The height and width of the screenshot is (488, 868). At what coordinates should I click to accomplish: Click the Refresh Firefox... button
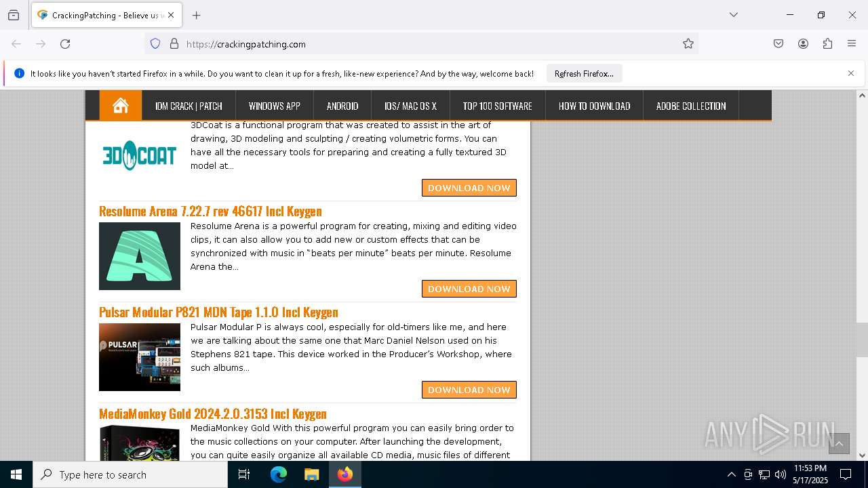pos(584,73)
